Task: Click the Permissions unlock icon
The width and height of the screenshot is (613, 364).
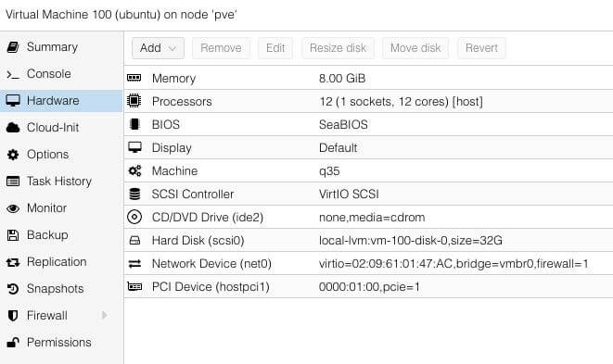Action: pos(13,343)
